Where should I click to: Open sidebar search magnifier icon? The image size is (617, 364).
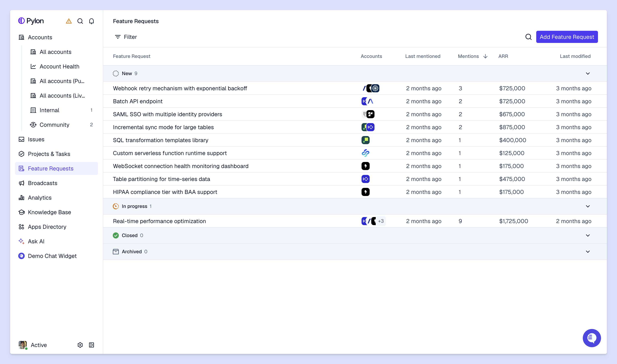(x=80, y=21)
